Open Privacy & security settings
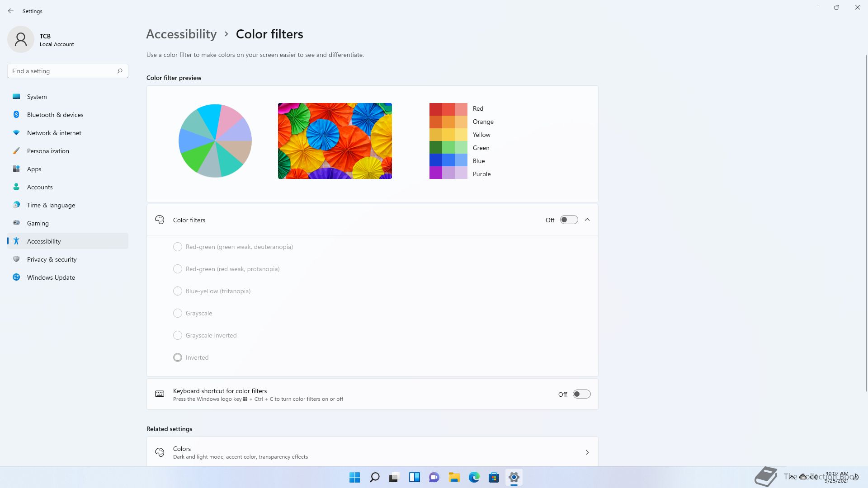This screenshot has width=868, height=488. [68, 259]
